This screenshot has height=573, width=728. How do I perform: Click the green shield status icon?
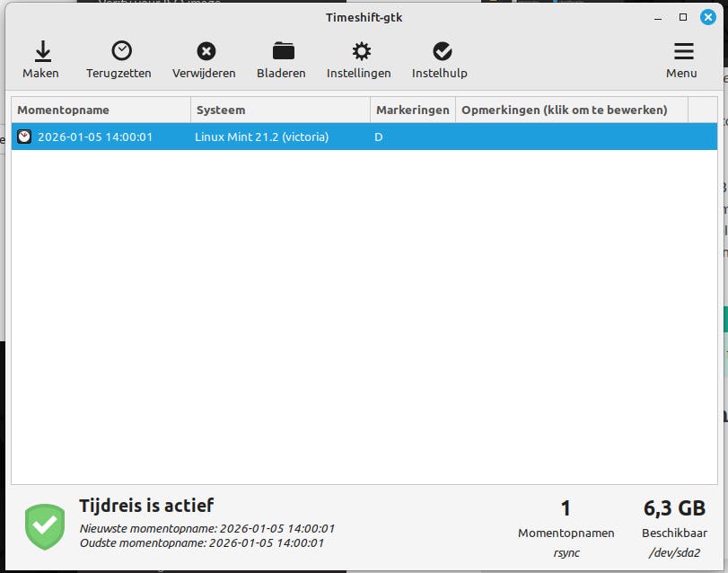[x=45, y=526]
